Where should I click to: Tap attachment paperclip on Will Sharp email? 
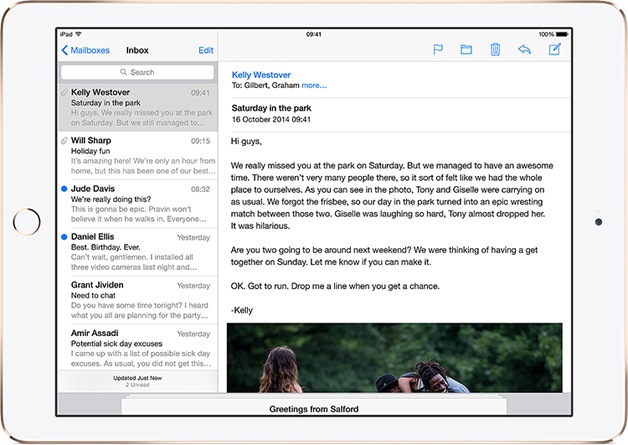pos(64,141)
